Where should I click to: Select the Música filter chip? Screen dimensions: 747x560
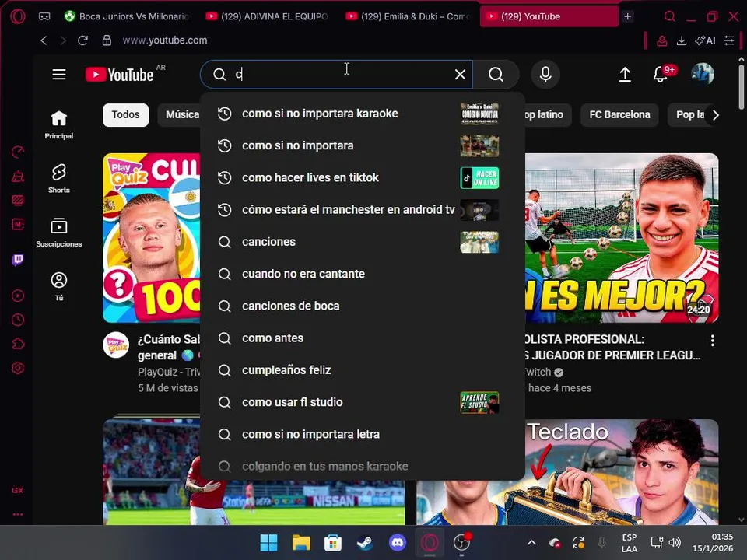pyautogui.click(x=181, y=115)
